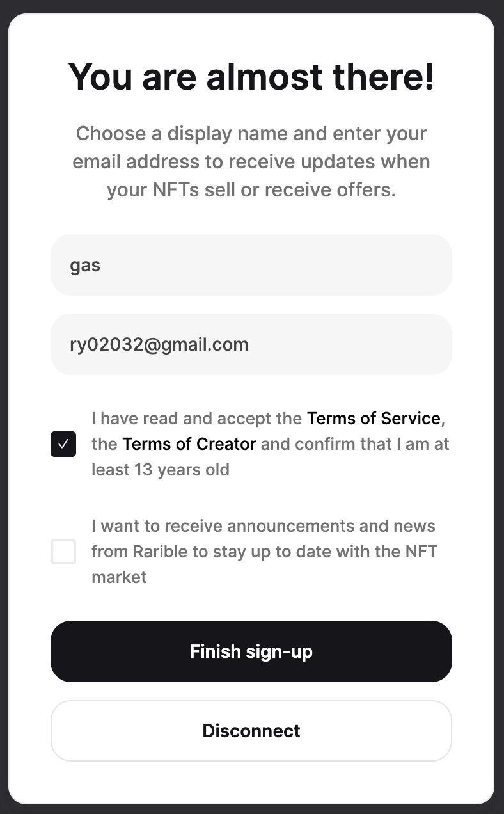Uncheck the Terms of Service acceptance checkbox

click(x=63, y=444)
